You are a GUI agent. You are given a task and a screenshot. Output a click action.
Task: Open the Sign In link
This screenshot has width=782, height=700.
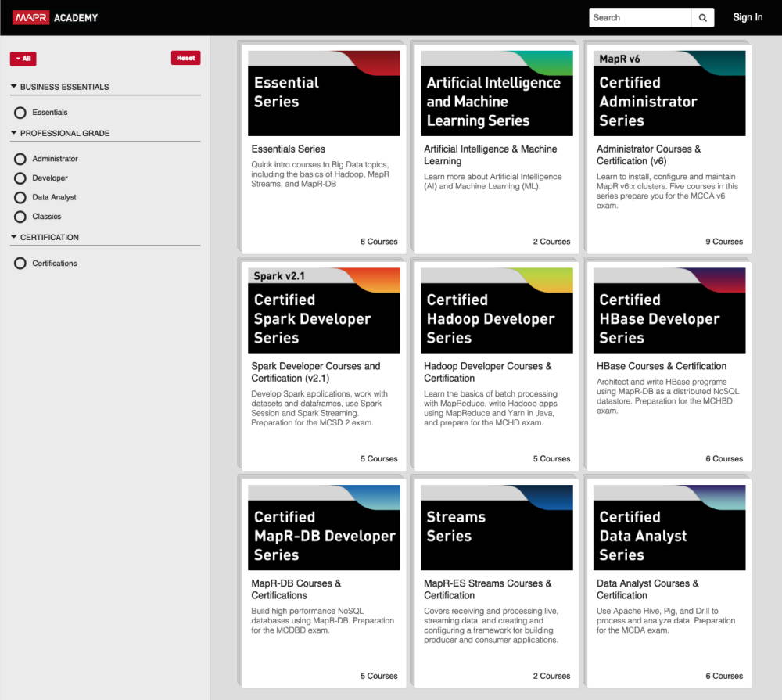tap(747, 17)
